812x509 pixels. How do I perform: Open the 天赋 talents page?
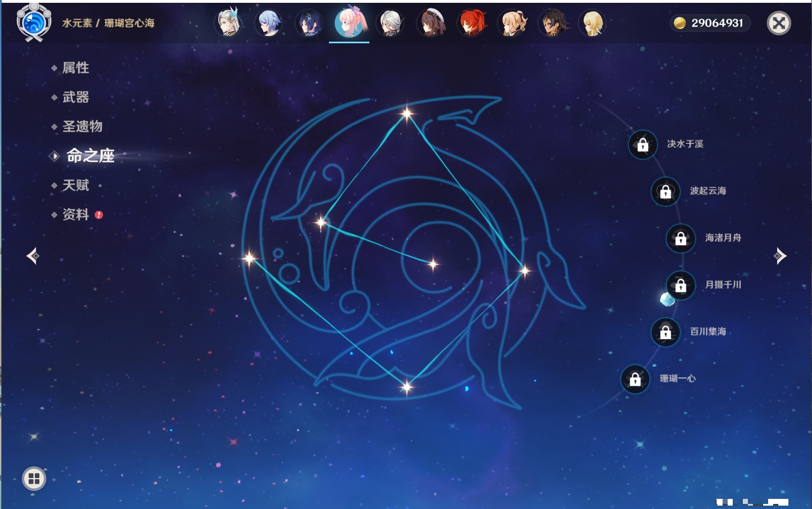pos(75,185)
